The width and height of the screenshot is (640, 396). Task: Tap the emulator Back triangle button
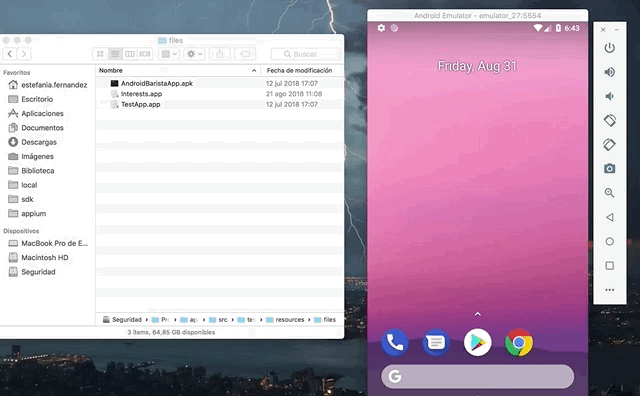609,217
